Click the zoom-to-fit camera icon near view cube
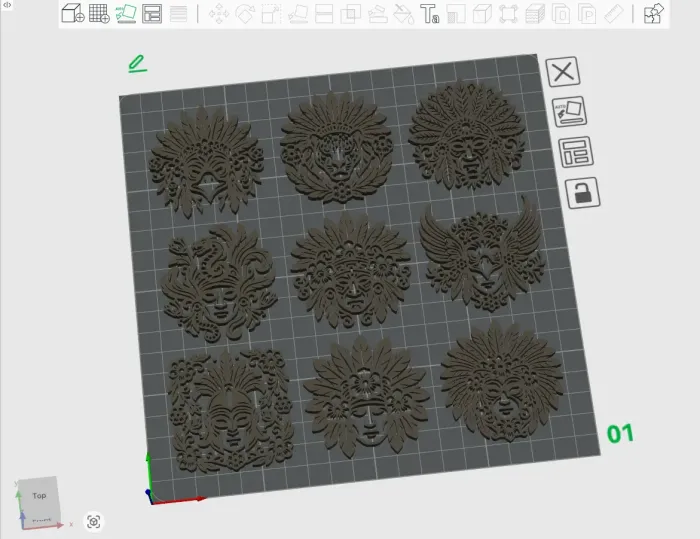This screenshot has width=700, height=539. click(93, 522)
